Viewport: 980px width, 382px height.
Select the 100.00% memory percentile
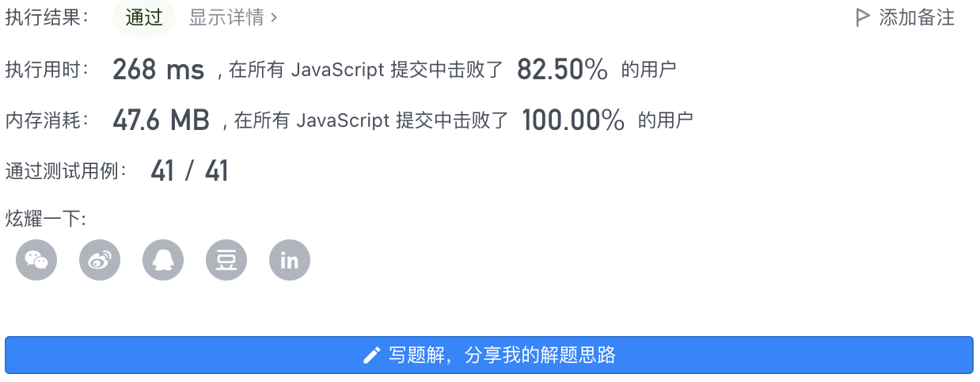tap(573, 120)
